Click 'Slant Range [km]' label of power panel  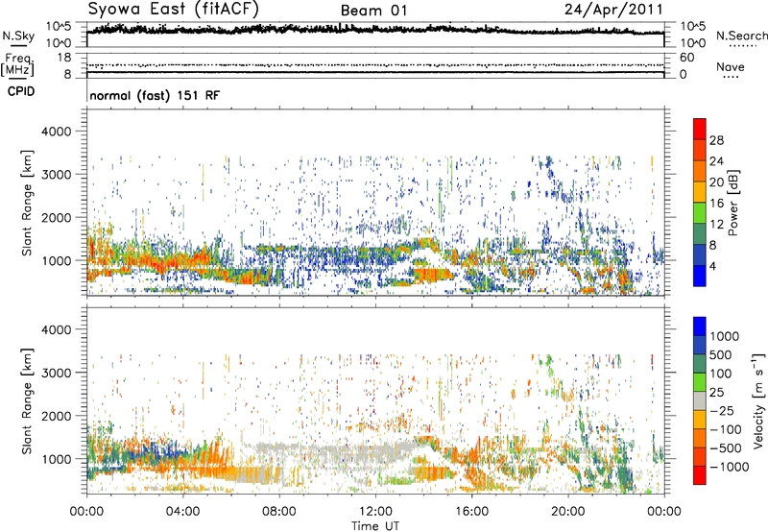tap(27, 204)
